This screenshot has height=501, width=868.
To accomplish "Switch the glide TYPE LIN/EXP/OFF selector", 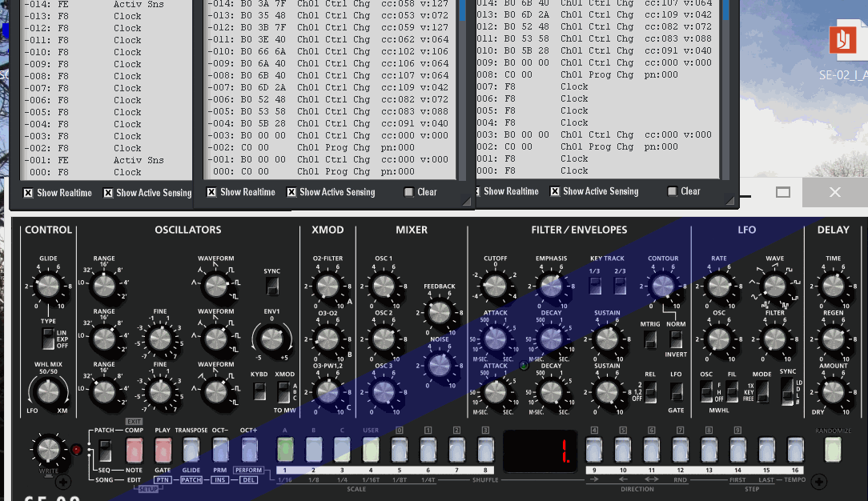I will tap(47, 339).
